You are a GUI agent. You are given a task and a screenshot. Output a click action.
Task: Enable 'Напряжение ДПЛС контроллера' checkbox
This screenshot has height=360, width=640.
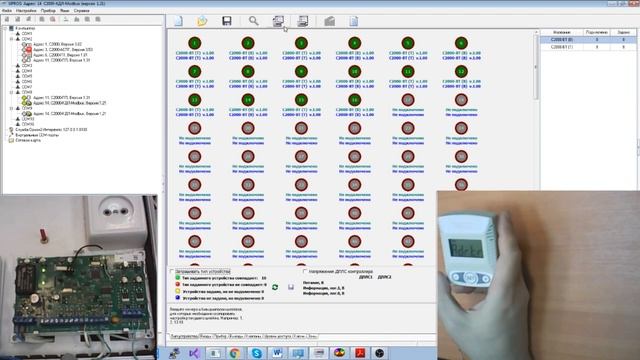coord(305,271)
